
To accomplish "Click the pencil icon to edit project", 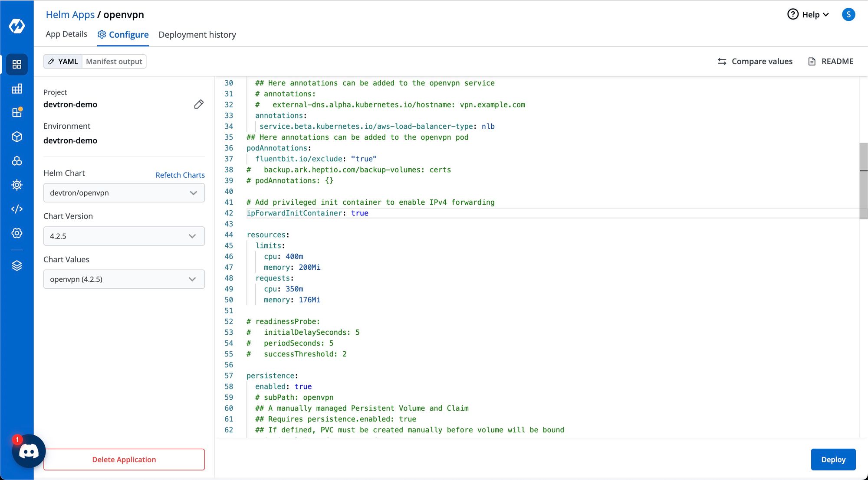I will tap(199, 104).
